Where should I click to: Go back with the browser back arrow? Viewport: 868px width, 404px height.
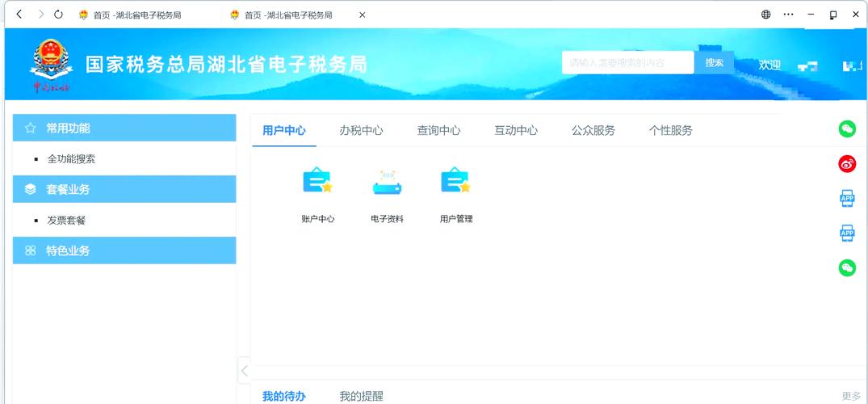(x=19, y=15)
